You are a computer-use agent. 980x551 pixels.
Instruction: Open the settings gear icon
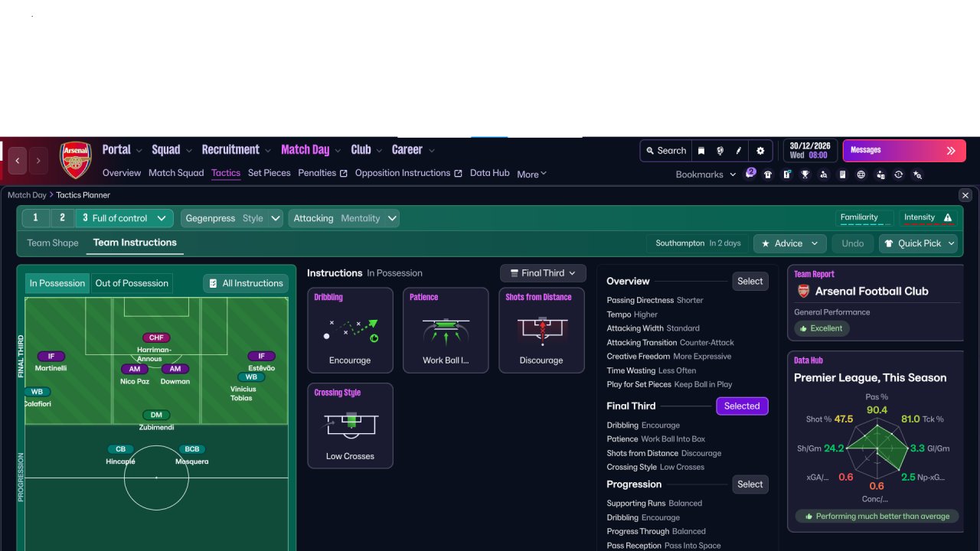[x=760, y=151]
